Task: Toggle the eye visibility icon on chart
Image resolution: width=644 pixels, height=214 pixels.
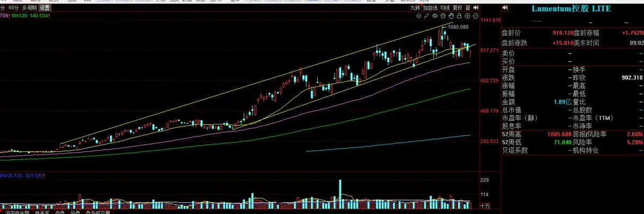Action: (x=435, y=16)
